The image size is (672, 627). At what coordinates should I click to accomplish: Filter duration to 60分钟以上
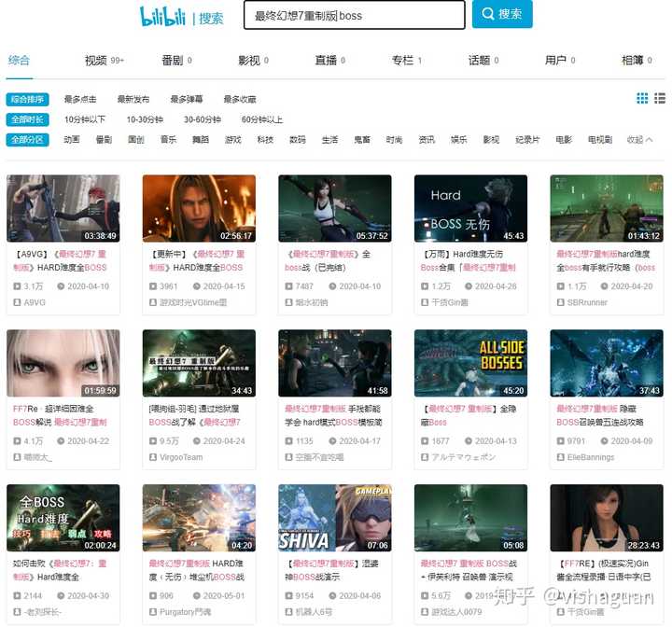(262, 119)
